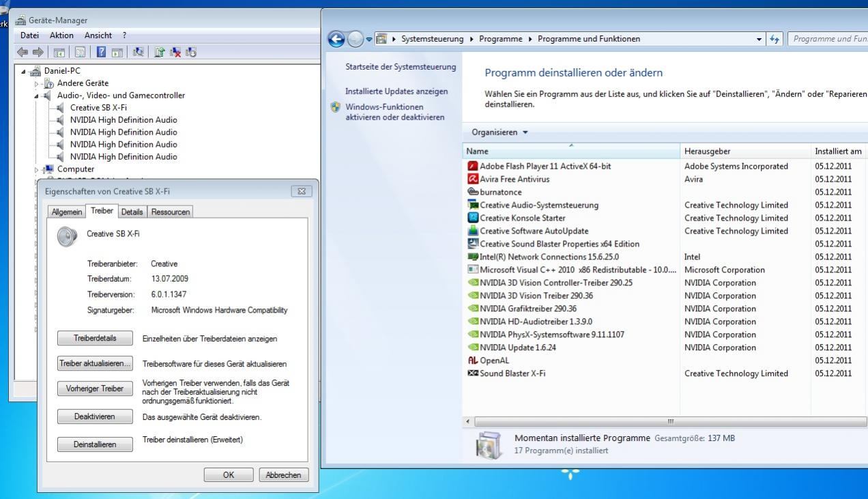Click the Deaktivieren button
This screenshot has width=868, height=499.
point(96,416)
